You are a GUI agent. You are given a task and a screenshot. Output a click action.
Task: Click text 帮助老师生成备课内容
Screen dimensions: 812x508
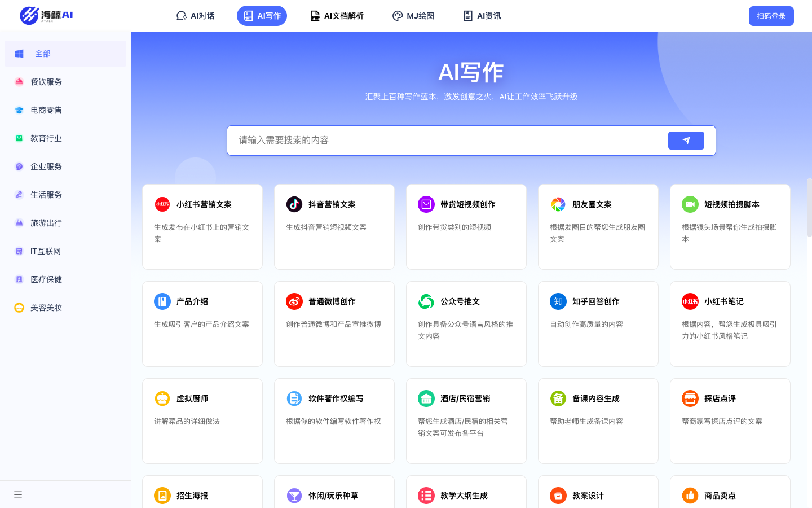(586, 421)
